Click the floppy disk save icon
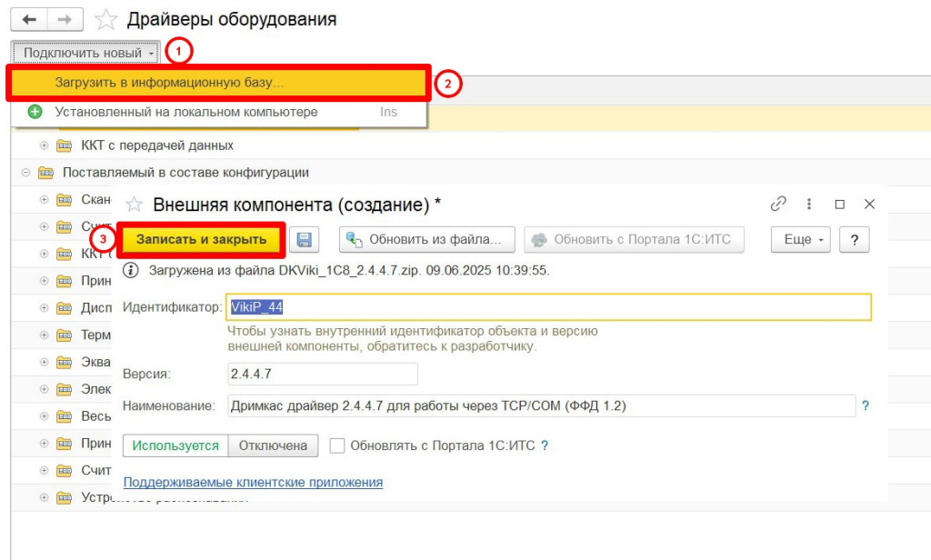The height and width of the screenshot is (560, 931). click(x=304, y=239)
